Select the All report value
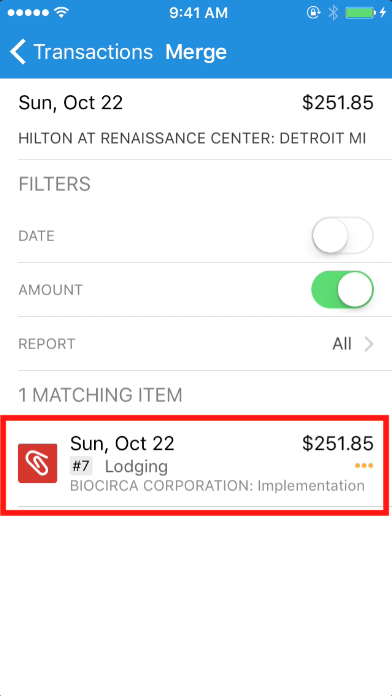392x696 pixels. pos(342,344)
